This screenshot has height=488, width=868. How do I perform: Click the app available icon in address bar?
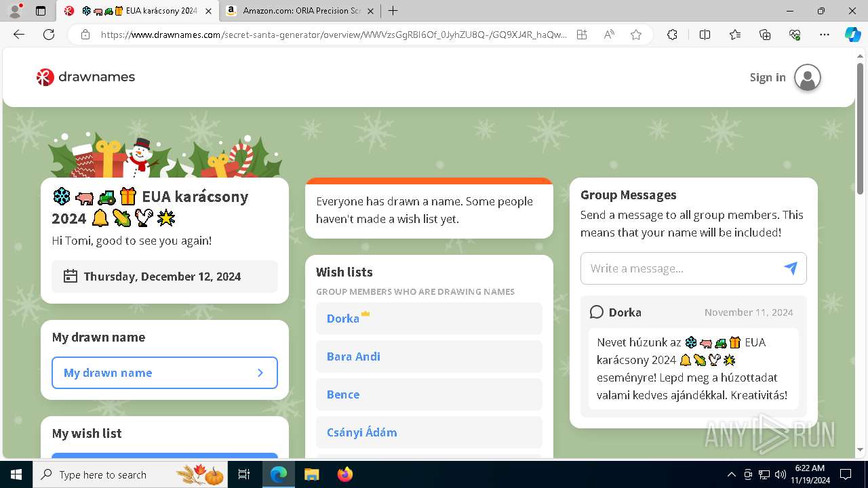pyautogui.click(x=582, y=35)
